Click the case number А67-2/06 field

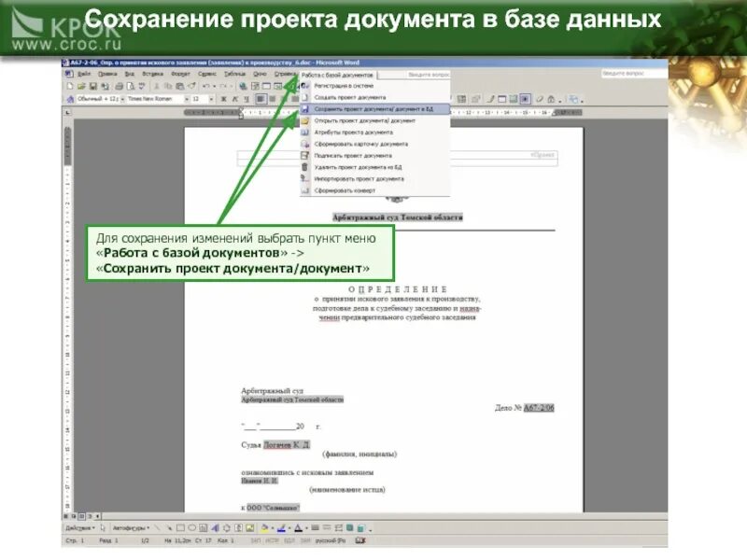pyautogui.click(x=539, y=408)
